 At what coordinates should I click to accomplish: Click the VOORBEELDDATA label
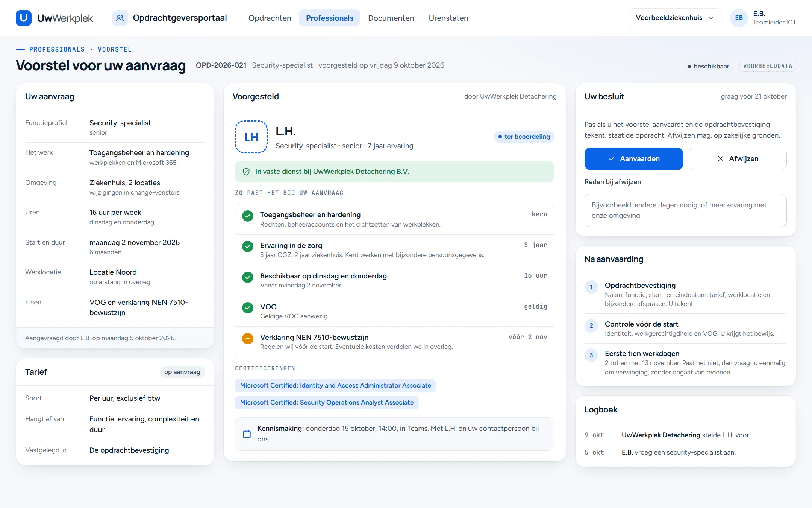coord(768,66)
